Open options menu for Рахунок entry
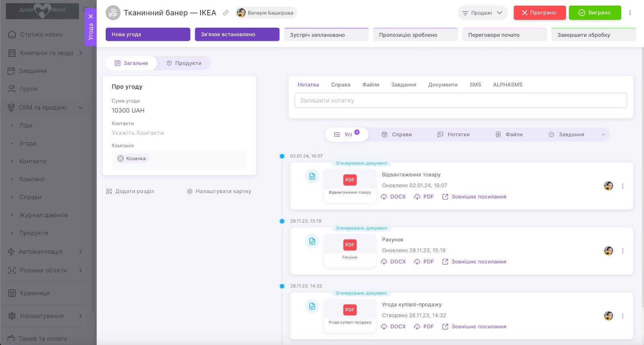Viewport: 644px width, 345px height. point(622,251)
